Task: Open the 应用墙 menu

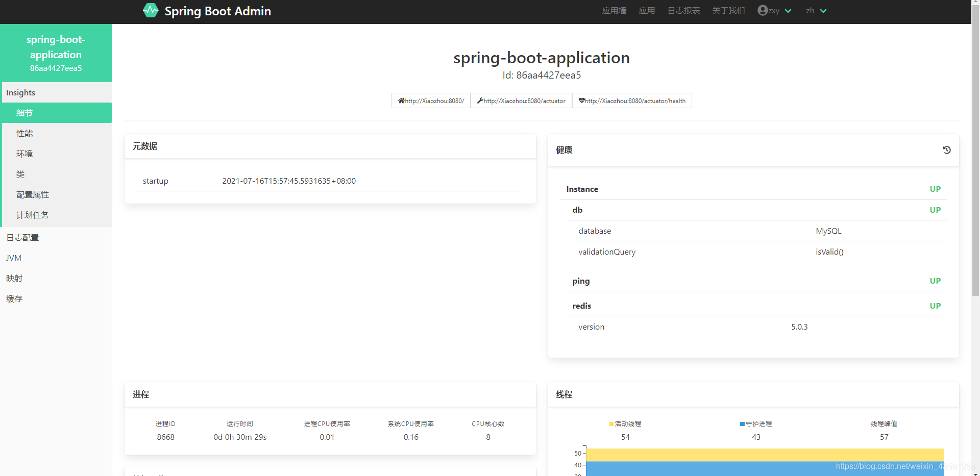Action: [614, 11]
